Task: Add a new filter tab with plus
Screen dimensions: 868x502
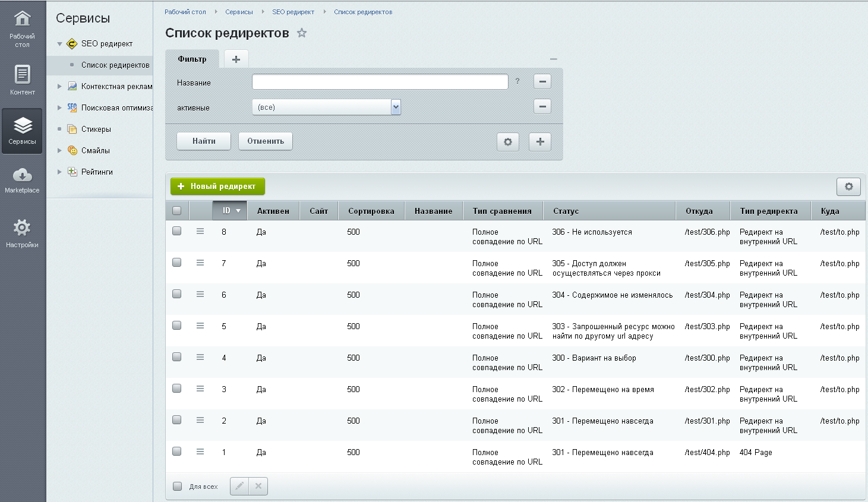Action: click(236, 59)
